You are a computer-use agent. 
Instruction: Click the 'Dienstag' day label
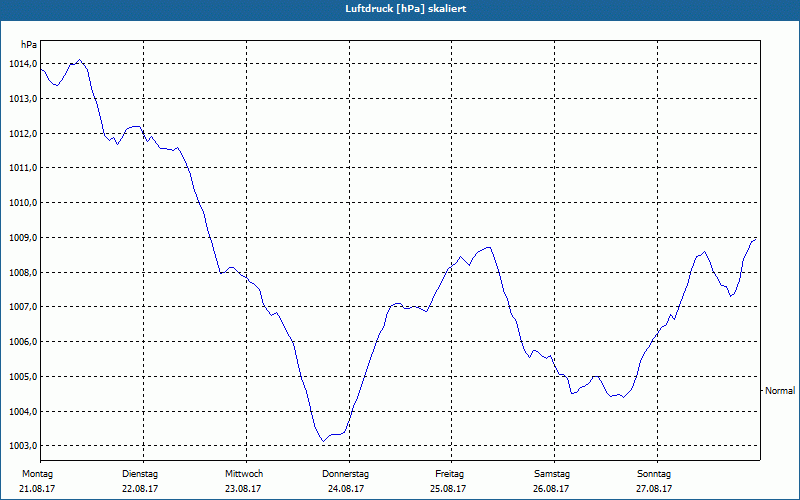point(140,474)
